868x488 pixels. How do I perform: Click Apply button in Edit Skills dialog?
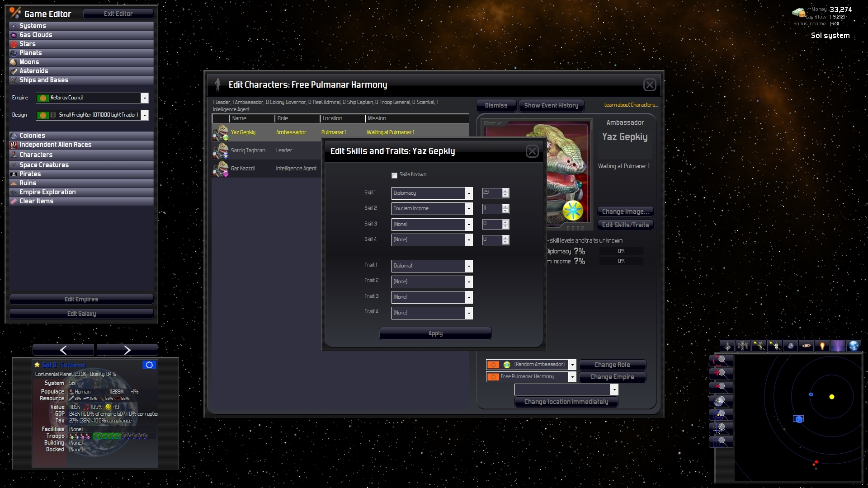(x=435, y=333)
